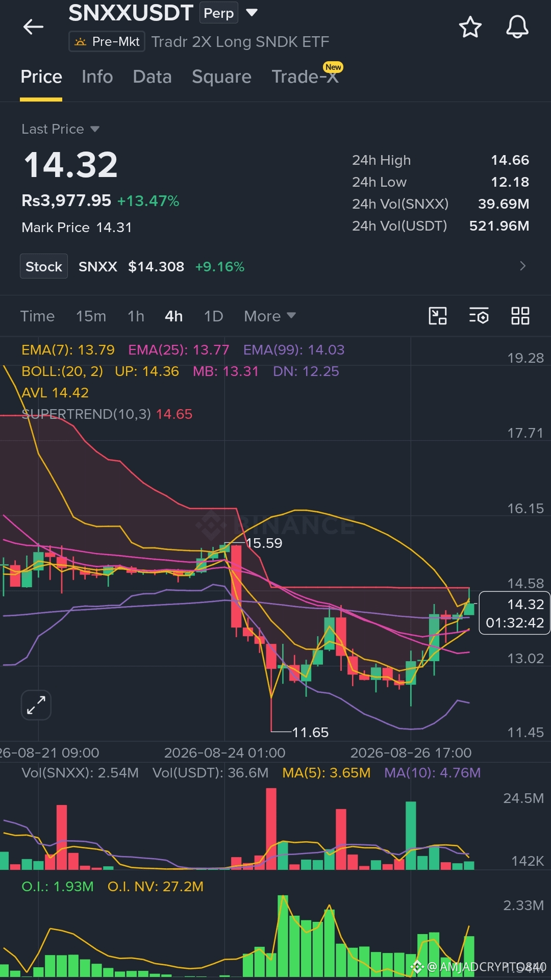Tap the 11.65 low marker on the chart
Viewport: 551px width, 980px height.
click(x=310, y=733)
